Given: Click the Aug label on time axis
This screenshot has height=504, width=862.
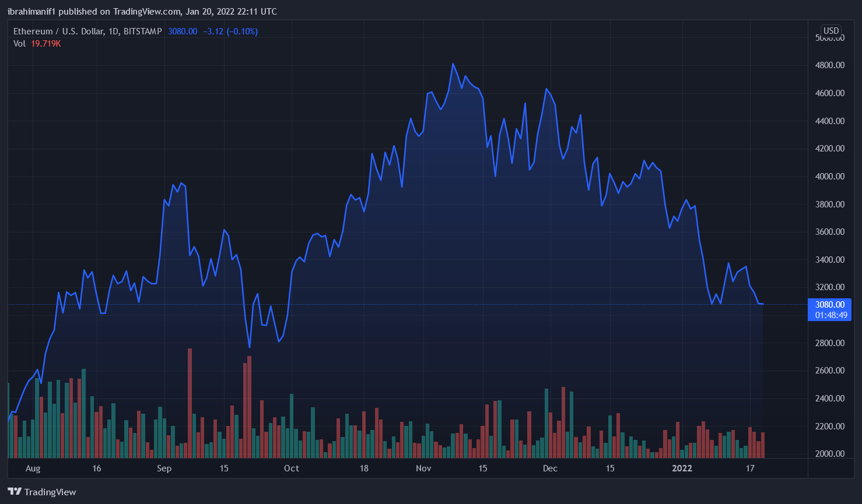Looking at the screenshot, I should [x=33, y=468].
